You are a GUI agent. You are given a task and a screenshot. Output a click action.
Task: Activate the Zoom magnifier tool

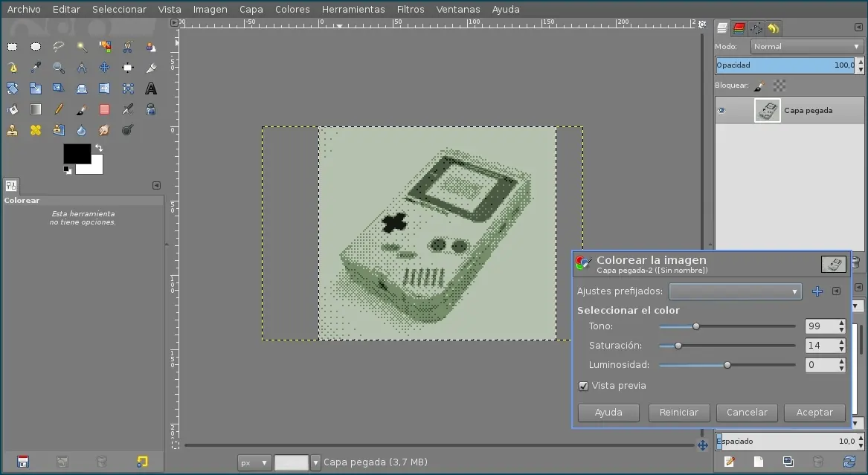click(59, 68)
